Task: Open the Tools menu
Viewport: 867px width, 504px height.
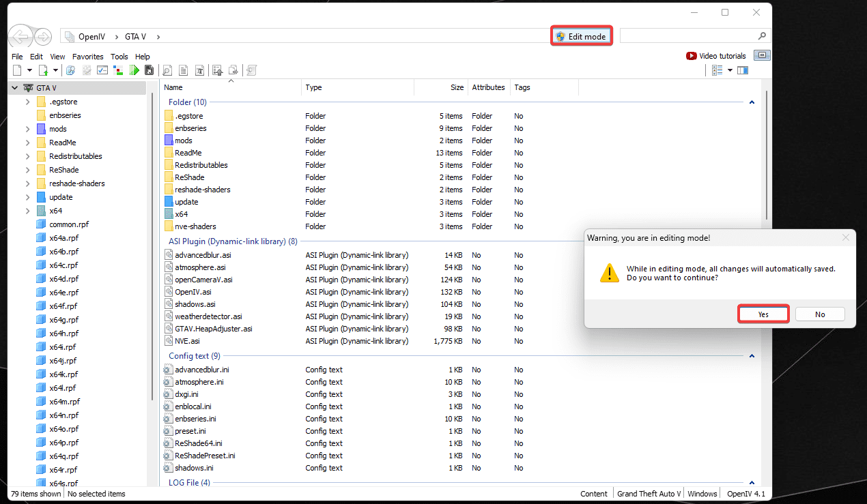Action: (119, 57)
